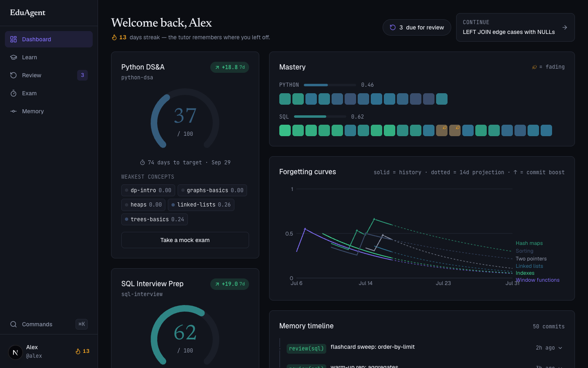Click the review cycle icon in due badge
This screenshot has width=588, height=368.
point(393,27)
